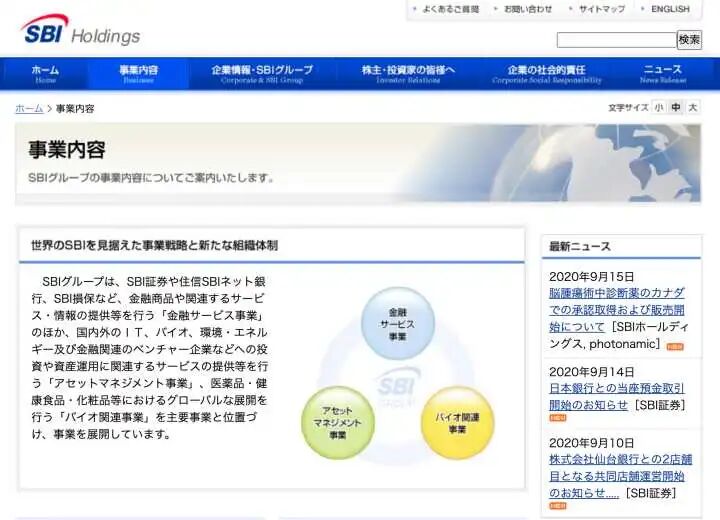The image size is (720, 520).
Task: Focus the site search input field
Action: pos(616,40)
